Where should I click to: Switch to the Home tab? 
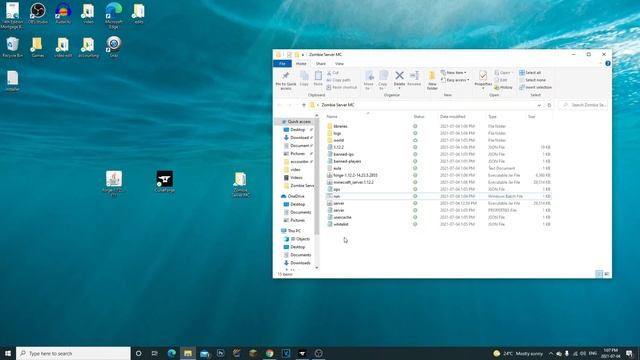click(x=301, y=64)
